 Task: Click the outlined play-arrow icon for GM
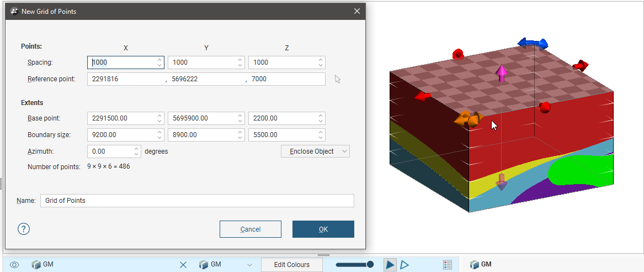(405, 265)
